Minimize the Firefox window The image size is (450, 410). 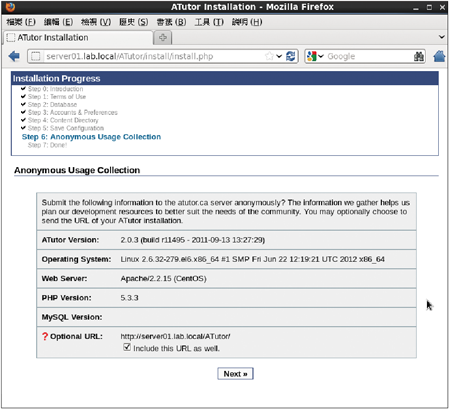point(416,8)
